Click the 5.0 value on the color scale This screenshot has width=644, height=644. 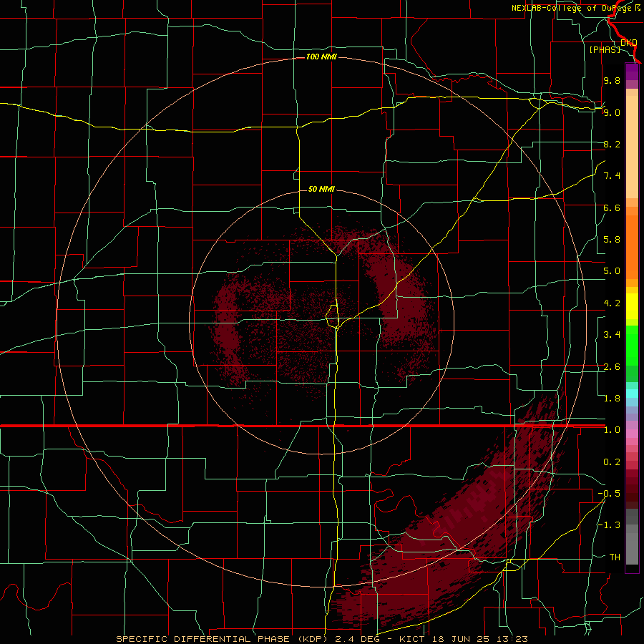tap(612, 271)
